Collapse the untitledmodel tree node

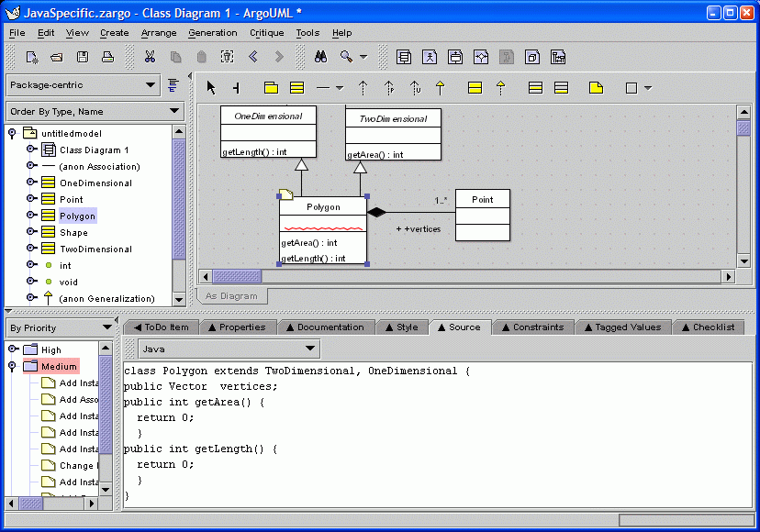click(x=12, y=132)
